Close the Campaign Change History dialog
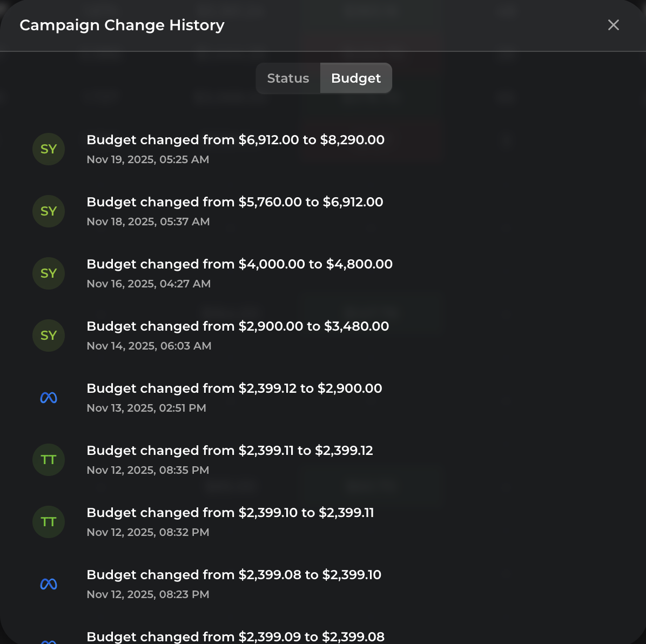Image resolution: width=646 pixels, height=644 pixels. tap(613, 25)
